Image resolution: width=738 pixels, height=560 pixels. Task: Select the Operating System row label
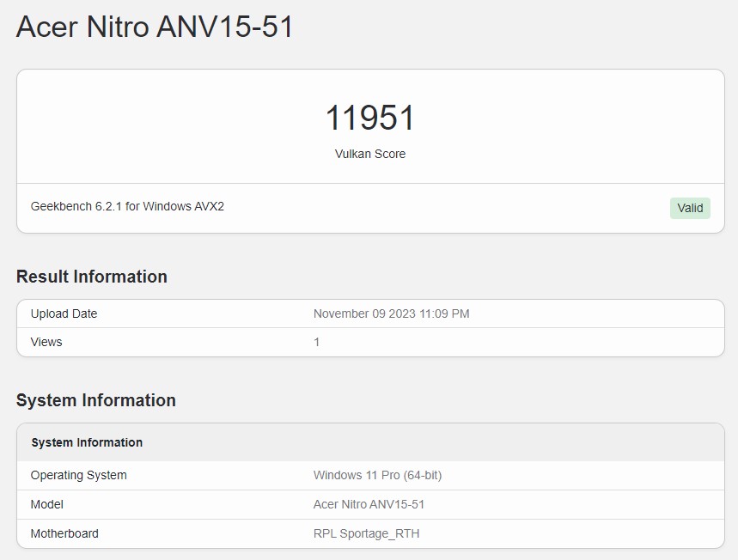point(78,475)
